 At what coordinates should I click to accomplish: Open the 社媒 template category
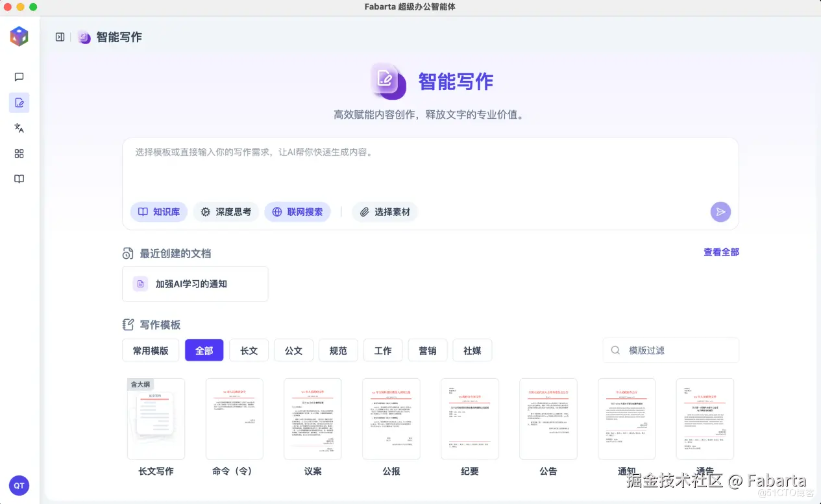click(472, 350)
